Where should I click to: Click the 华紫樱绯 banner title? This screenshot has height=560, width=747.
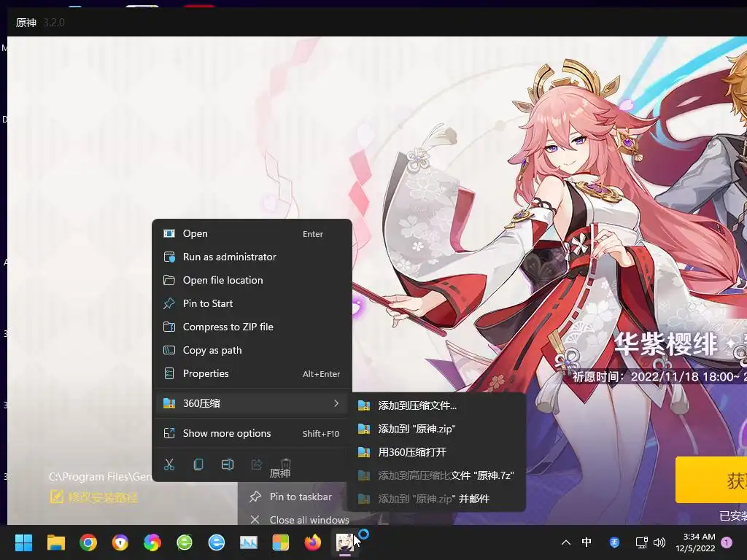666,344
